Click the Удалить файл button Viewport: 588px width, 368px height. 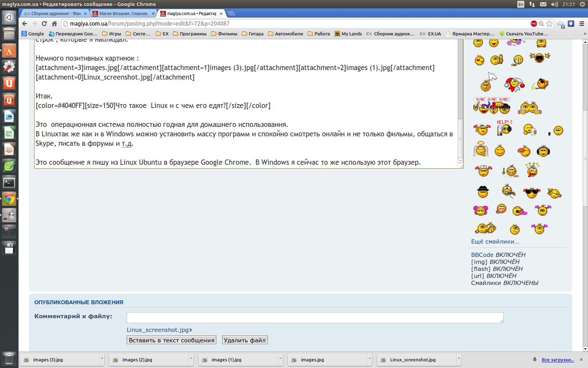point(245,340)
